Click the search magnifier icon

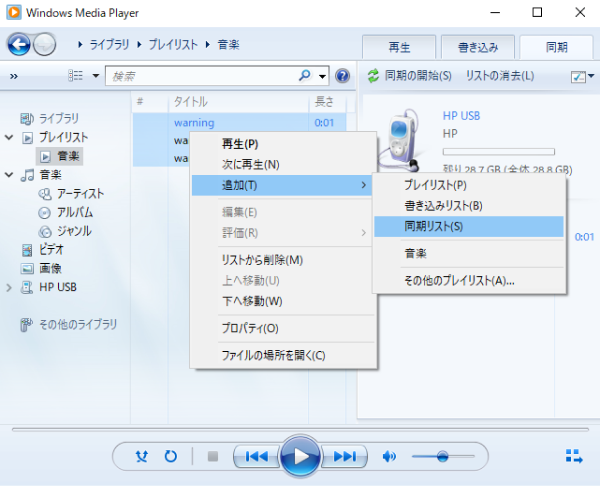click(305, 75)
